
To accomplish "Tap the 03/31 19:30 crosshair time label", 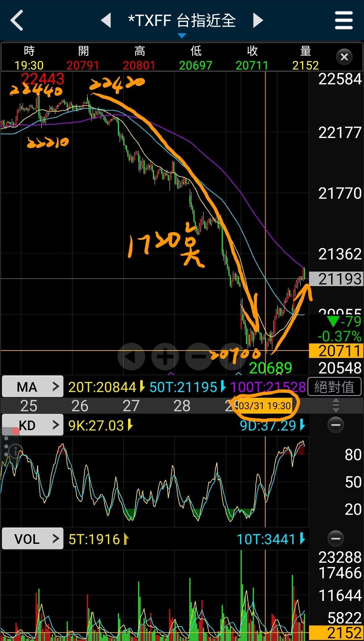I will click(265, 406).
